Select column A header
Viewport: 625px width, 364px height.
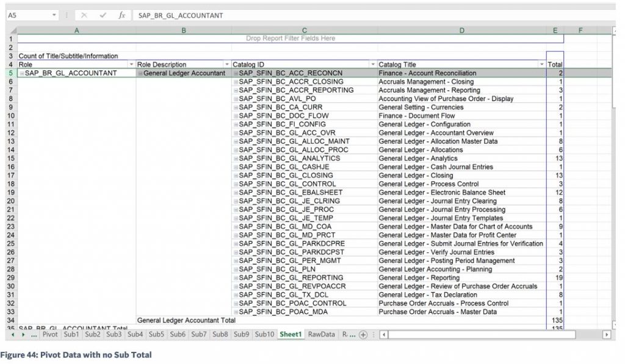click(x=76, y=30)
